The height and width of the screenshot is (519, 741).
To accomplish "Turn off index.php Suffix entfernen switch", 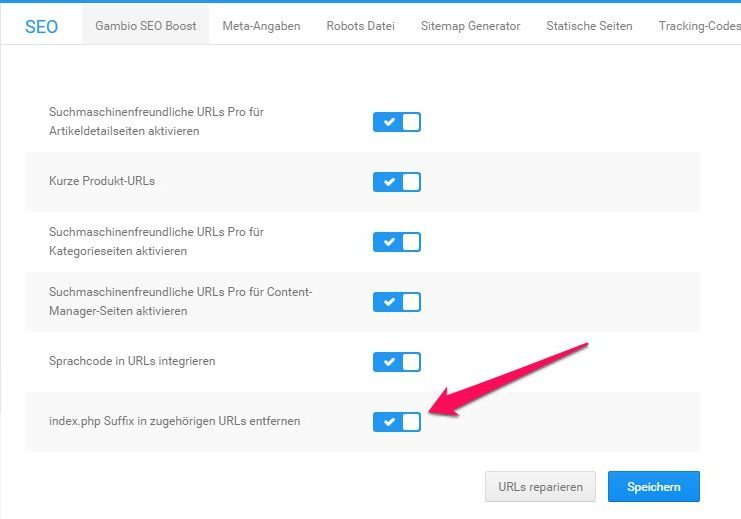I will click(396, 422).
